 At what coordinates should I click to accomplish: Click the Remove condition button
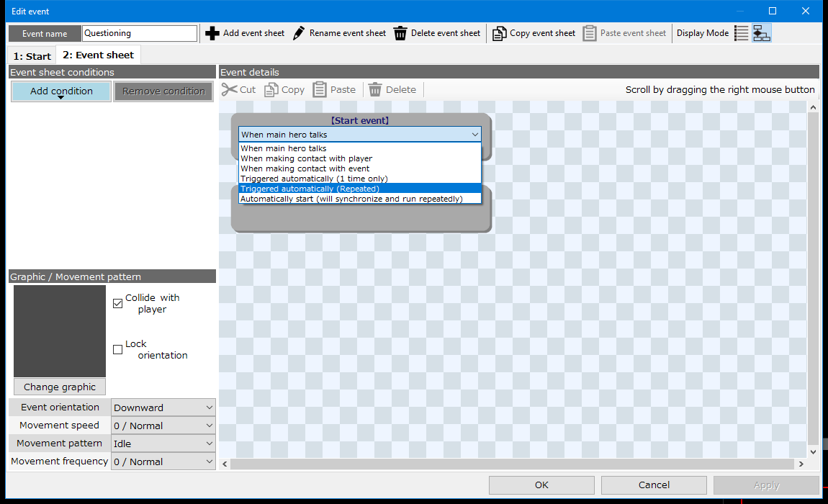[x=163, y=91]
